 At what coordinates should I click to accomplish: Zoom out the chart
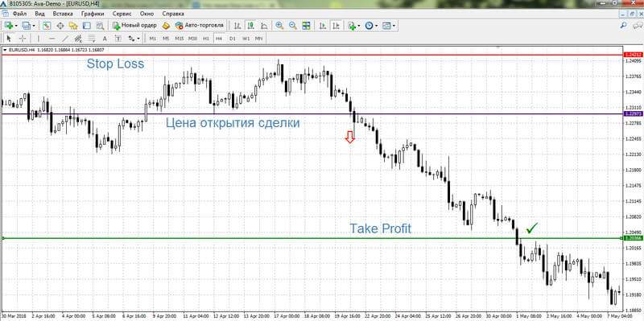[292, 26]
